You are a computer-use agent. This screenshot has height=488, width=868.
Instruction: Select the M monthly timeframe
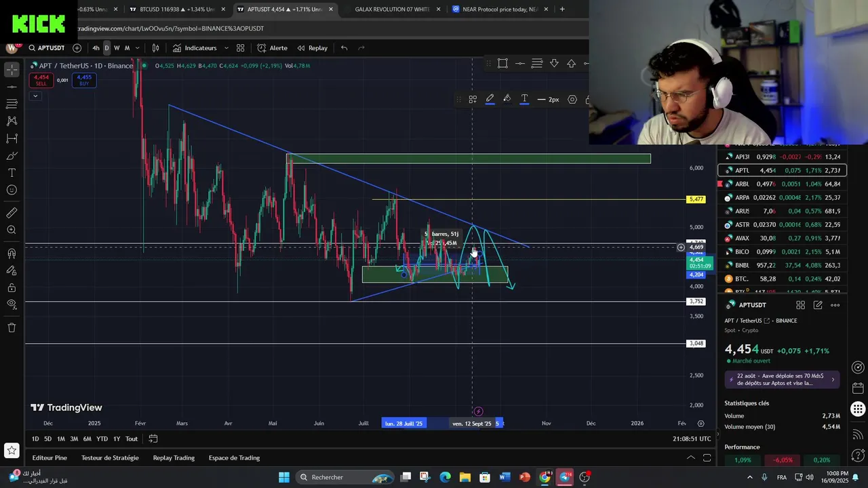point(127,48)
